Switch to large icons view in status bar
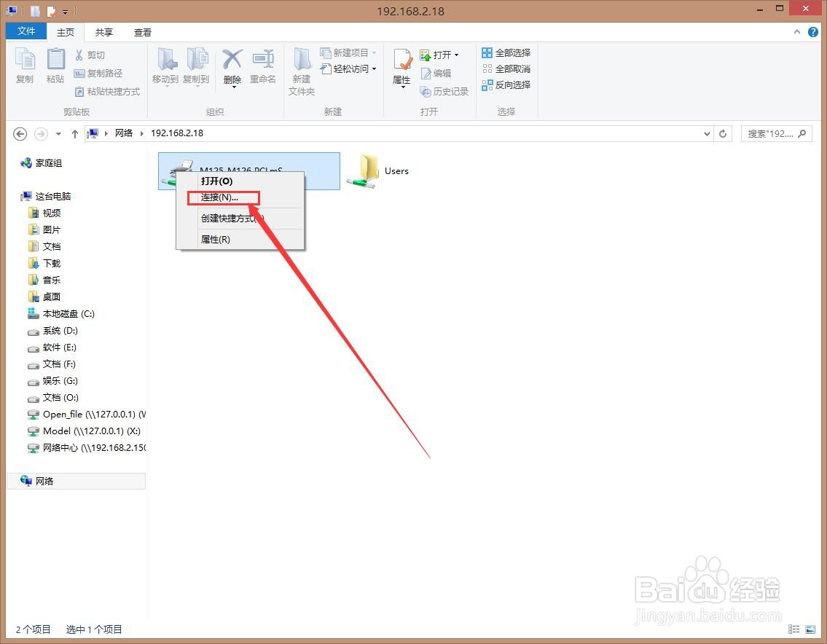This screenshot has width=827, height=644. [810, 629]
